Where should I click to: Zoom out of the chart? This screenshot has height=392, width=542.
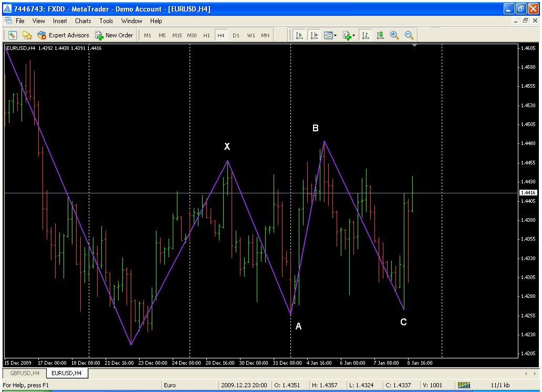click(409, 35)
